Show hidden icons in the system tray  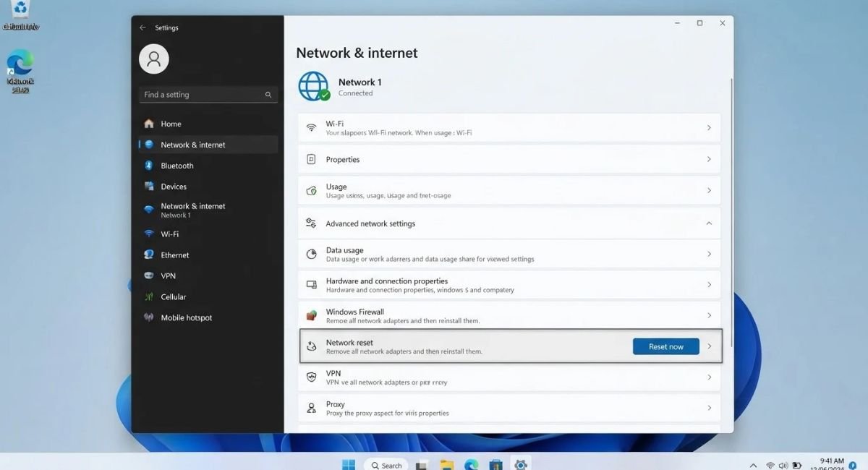753,465
